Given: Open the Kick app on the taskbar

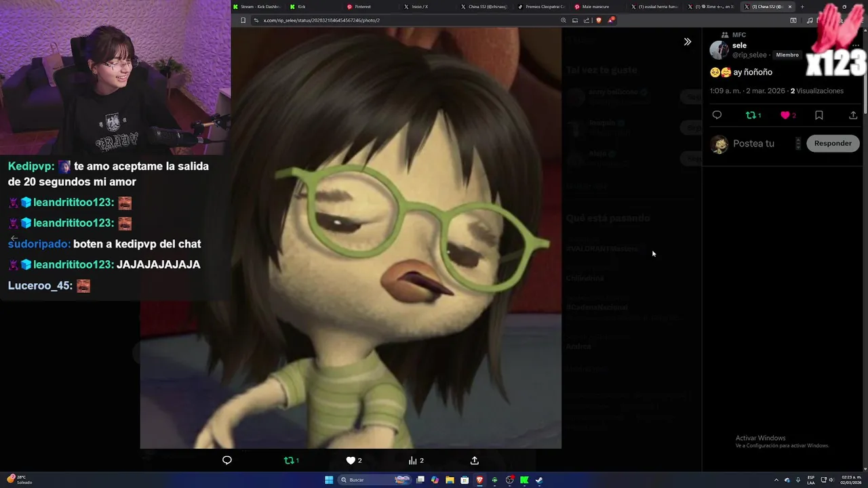Looking at the screenshot, I should click(524, 480).
